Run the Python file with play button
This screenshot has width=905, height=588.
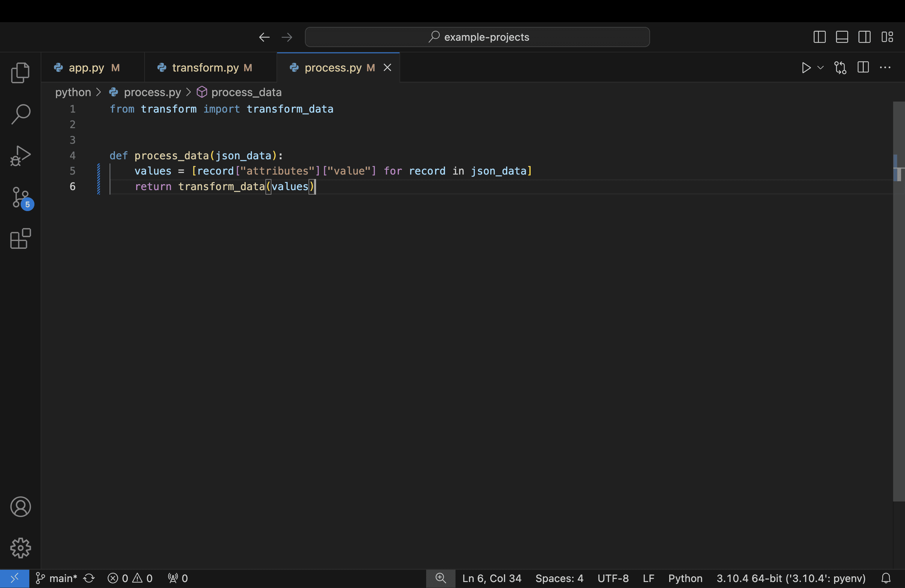pyautogui.click(x=806, y=68)
